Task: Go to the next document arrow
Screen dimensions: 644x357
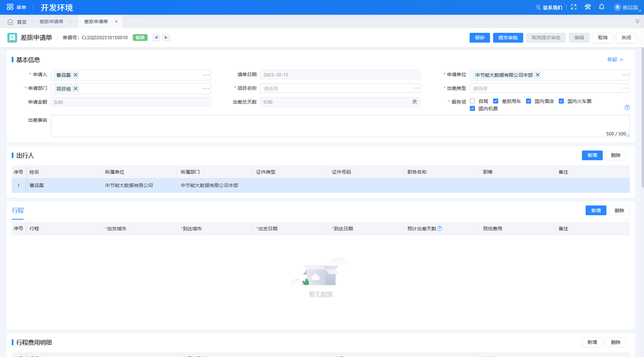Action: pos(166,38)
